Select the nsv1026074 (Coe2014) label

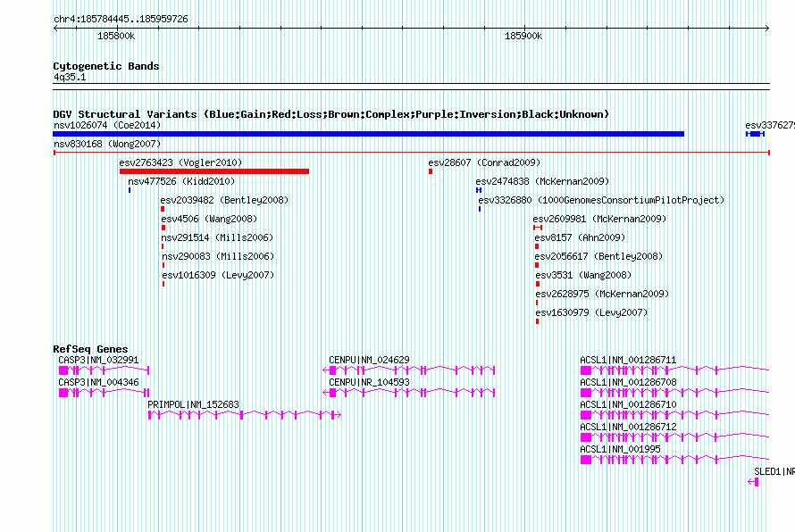pyautogui.click(x=107, y=125)
